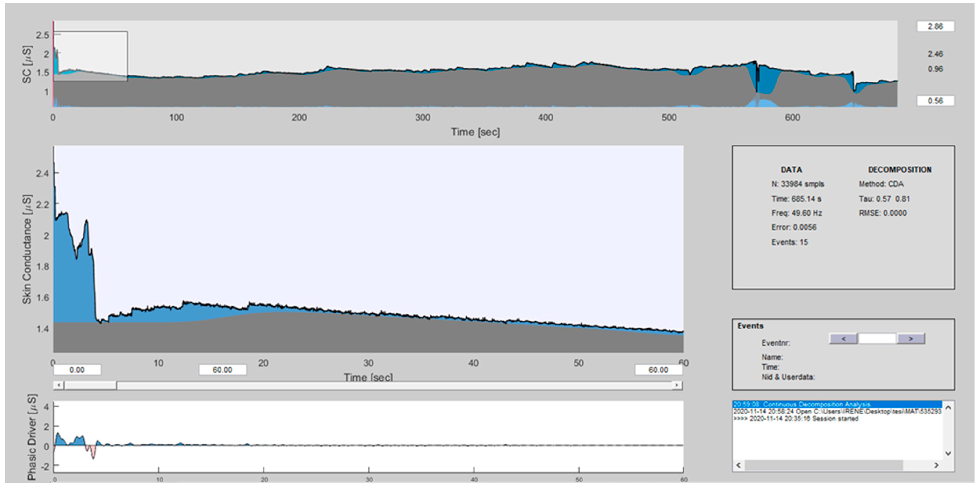980x488 pixels.
Task: Select the Open file log entry
Action: tap(837, 412)
